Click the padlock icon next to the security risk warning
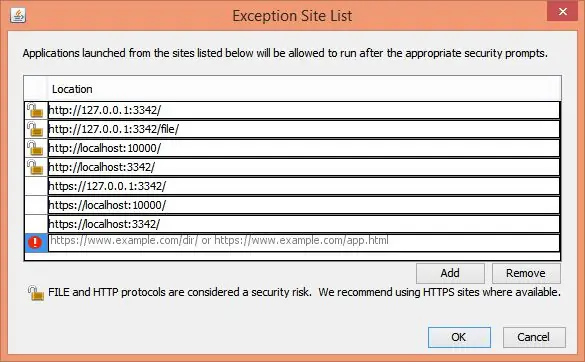Screen dimensions: 585x362 (x=36, y=293)
